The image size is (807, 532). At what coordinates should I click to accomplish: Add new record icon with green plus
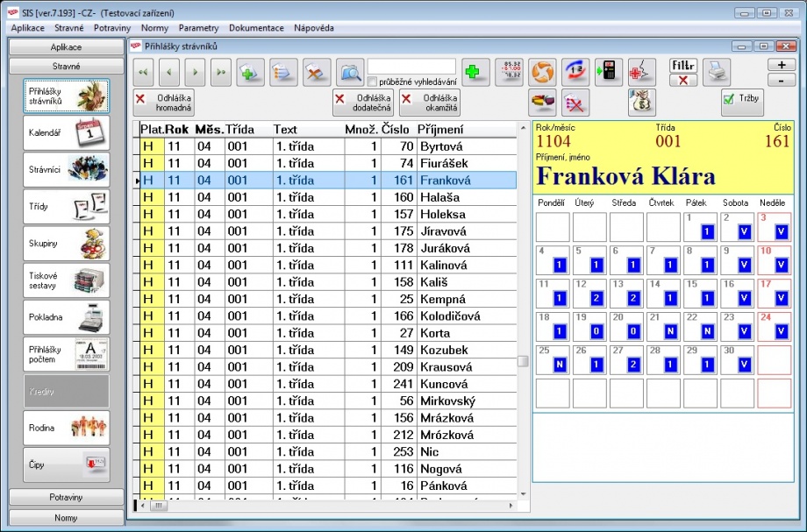click(x=250, y=73)
